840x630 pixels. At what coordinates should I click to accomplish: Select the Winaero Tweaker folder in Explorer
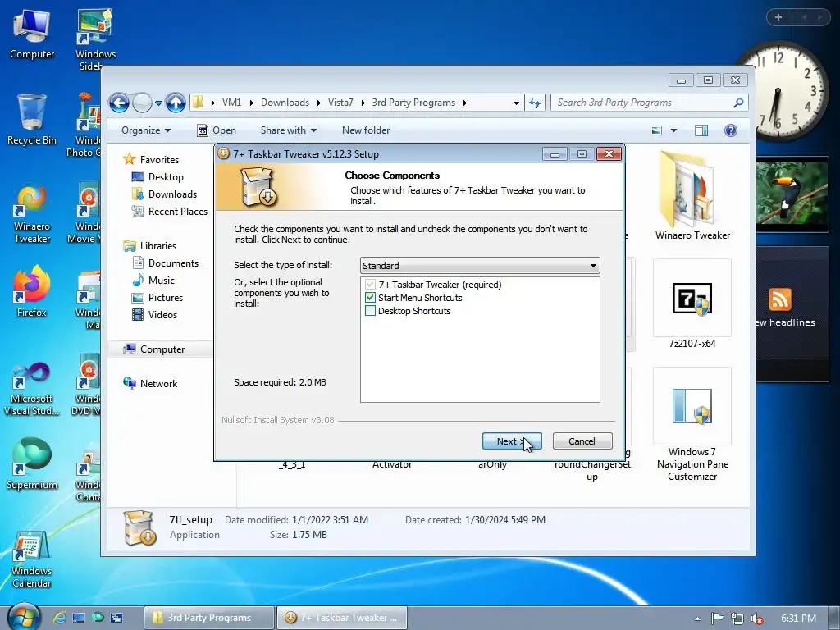(692, 196)
